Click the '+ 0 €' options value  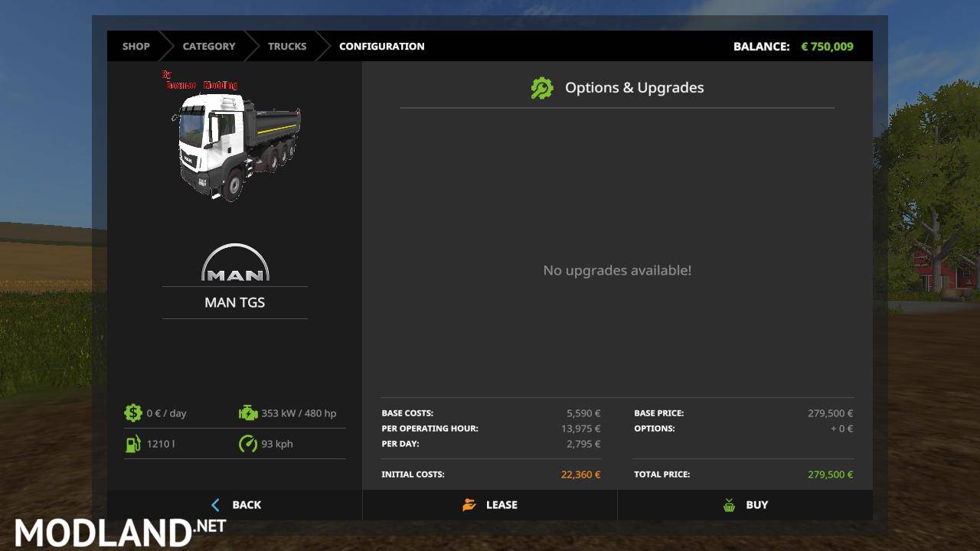[841, 429]
